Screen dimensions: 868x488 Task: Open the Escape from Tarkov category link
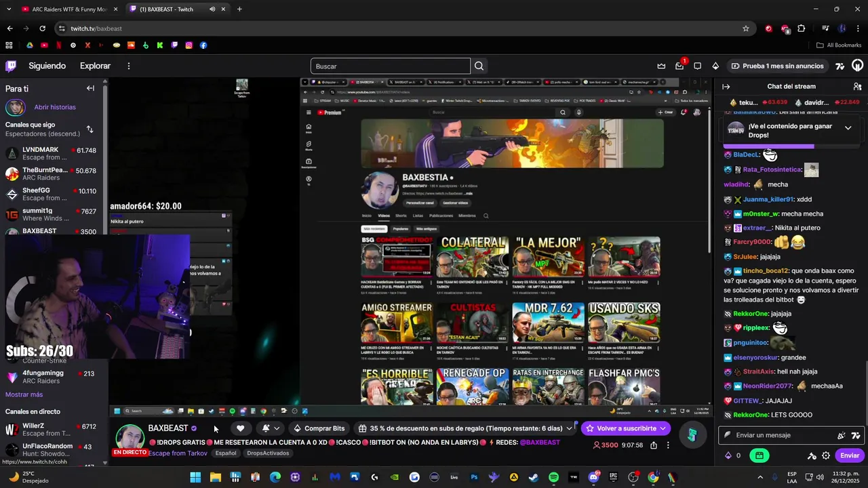[x=178, y=453]
